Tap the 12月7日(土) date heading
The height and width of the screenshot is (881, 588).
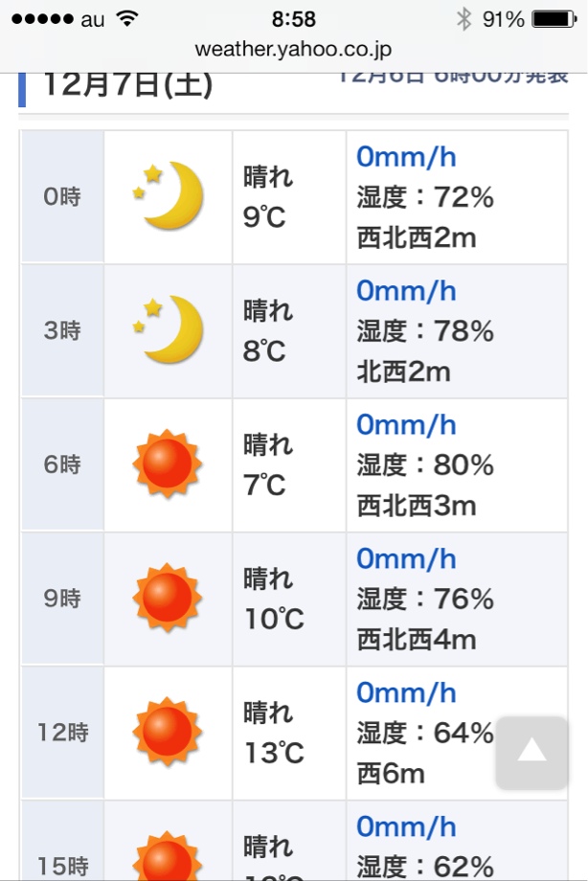[x=128, y=85]
